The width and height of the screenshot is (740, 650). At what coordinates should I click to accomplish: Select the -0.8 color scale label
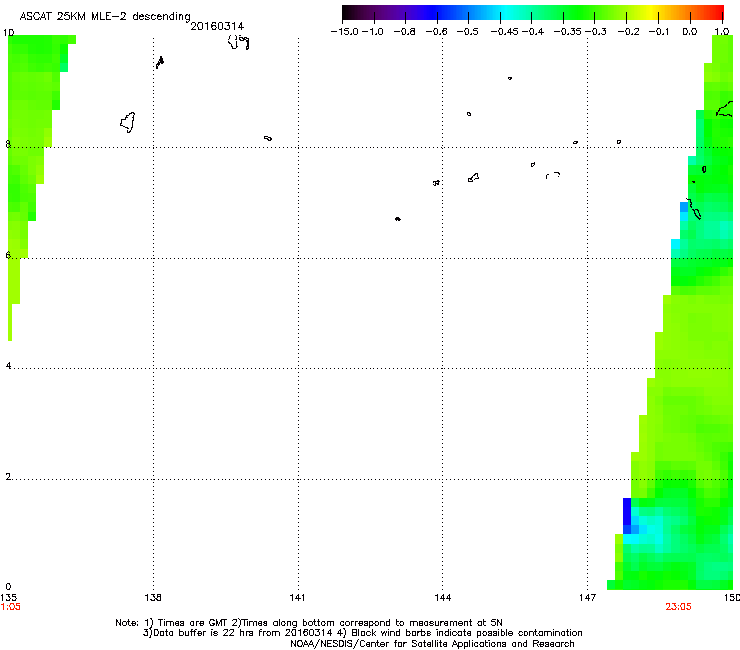pos(404,32)
